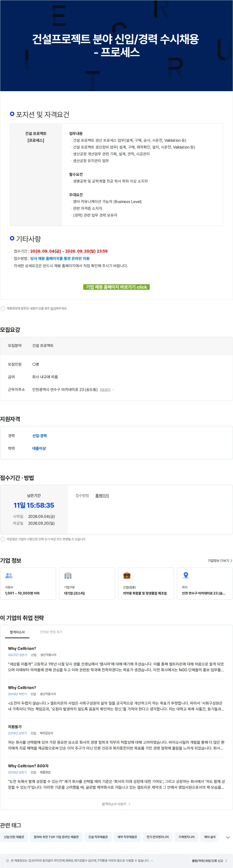This screenshot has height=868, width=233.
Task: Click the 인천 연수구 아카데미로 23 location text
Action: [x=203, y=593]
